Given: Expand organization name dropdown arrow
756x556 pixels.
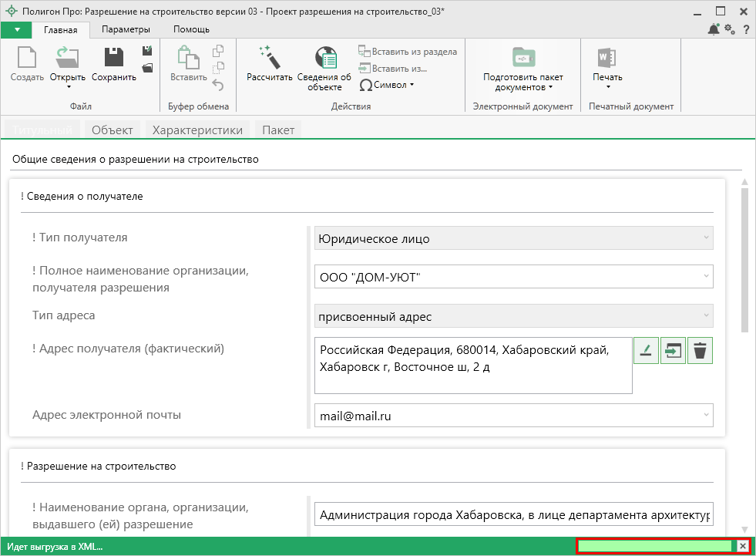Looking at the screenshot, I should [x=705, y=276].
